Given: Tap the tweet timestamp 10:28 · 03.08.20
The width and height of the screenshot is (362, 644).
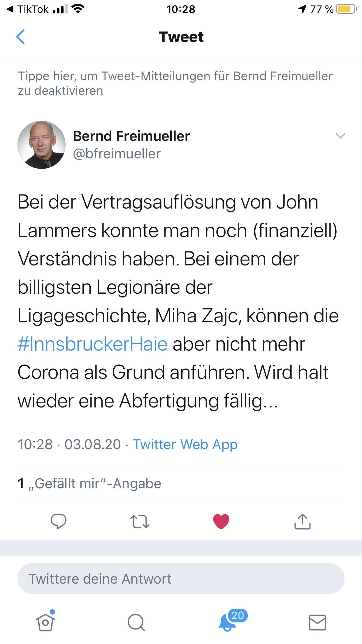Looking at the screenshot, I should coord(69,444).
